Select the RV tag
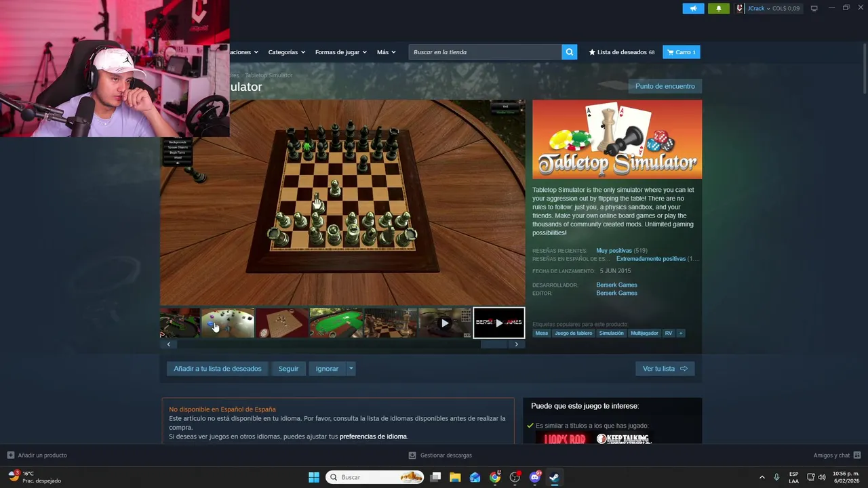Image resolution: width=868 pixels, height=488 pixels. click(669, 333)
